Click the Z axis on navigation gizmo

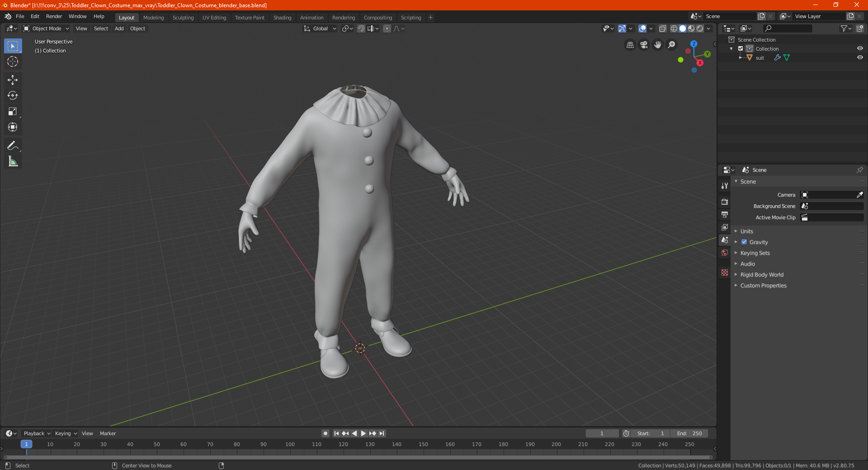(693, 44)
